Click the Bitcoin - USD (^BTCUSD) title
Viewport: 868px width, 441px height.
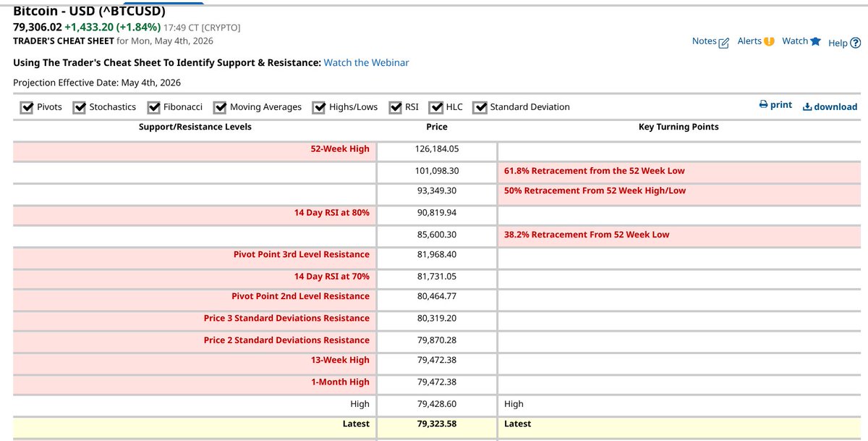(x=90, y=12)
